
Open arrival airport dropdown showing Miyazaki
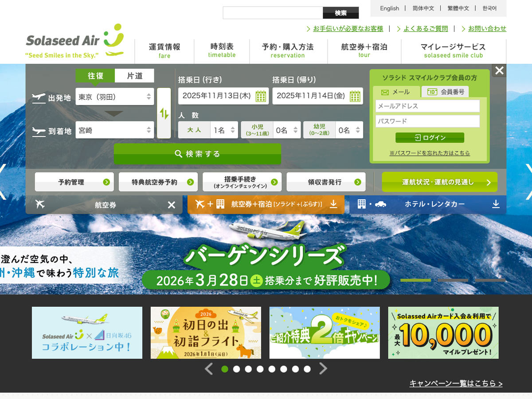(x=115, y=130)
